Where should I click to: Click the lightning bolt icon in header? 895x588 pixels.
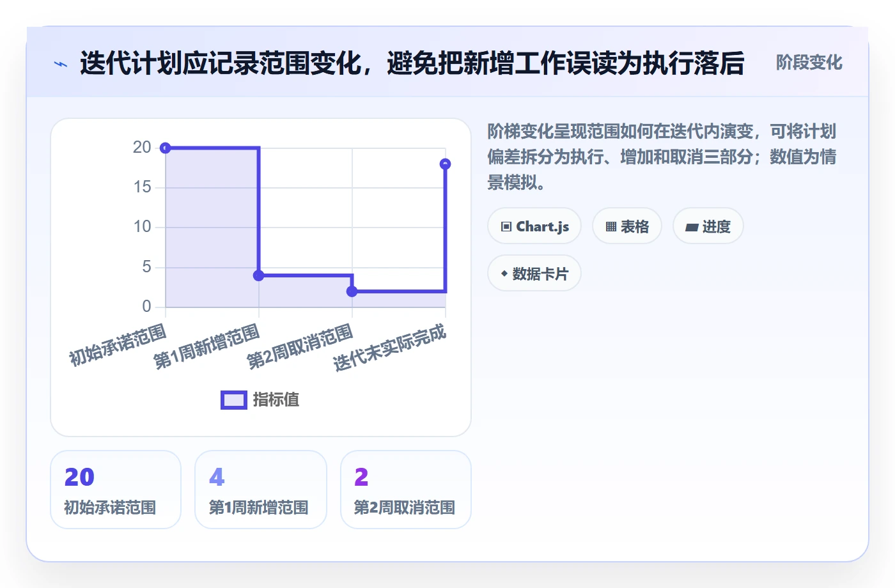[61, 64]
